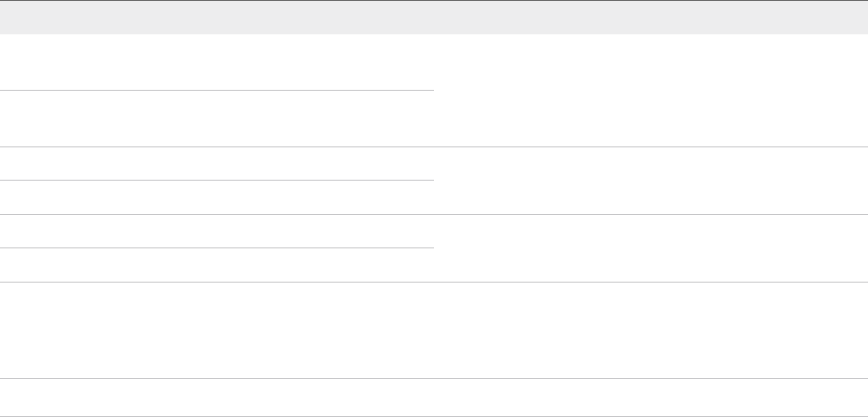Click the right half of the tall full-width row

[x=651, y=330]
